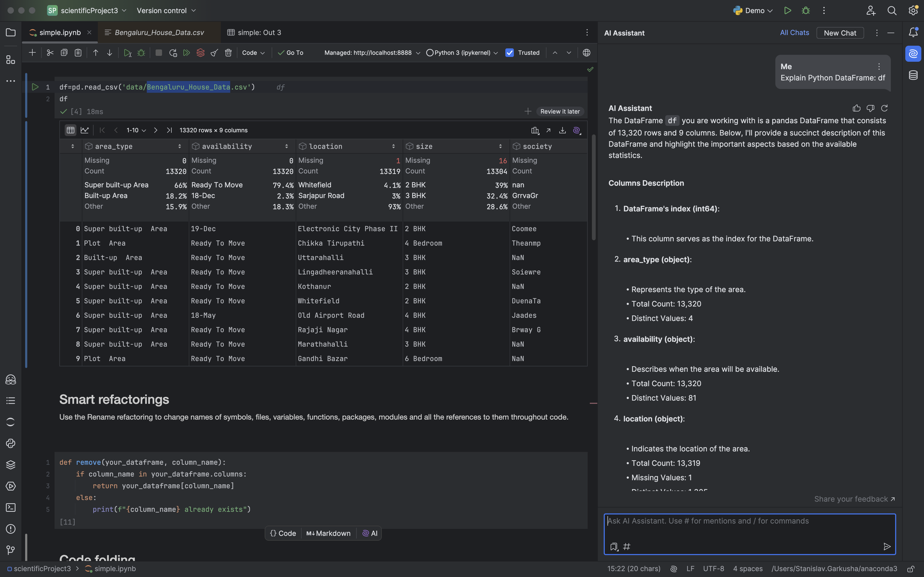This screenshot has width=924, height=577.
Task: Click the Go To button
Action: point(291,53)
